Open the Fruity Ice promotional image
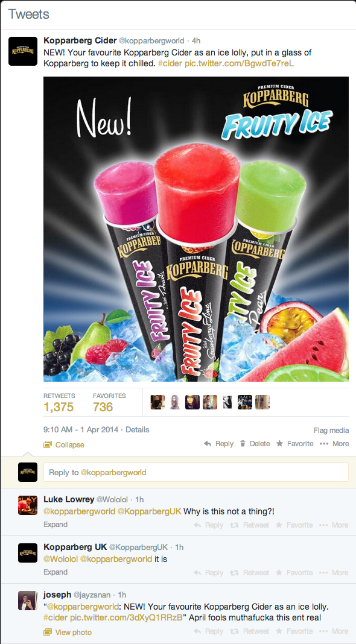356x644 pixels. pyautogui.click(x=195, y=229)
